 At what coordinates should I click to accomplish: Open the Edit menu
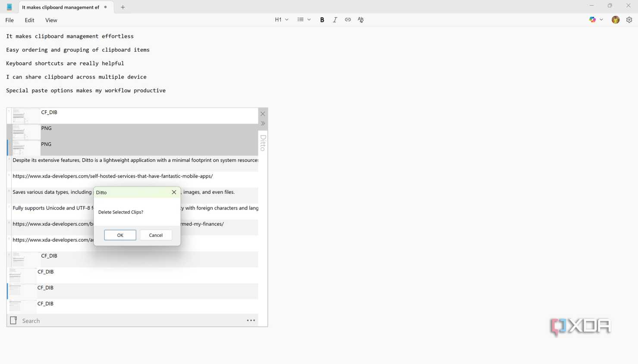click(x=29, y=20)
